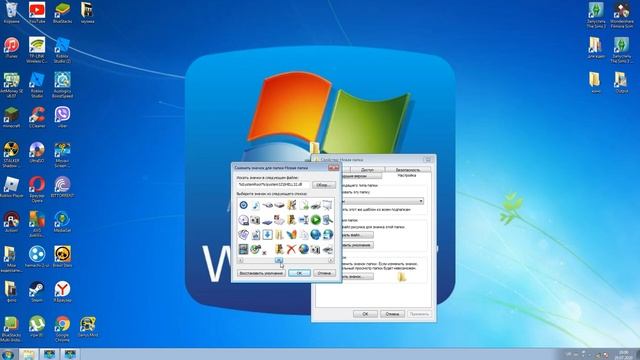Select the iTunes desktop shortcut
Image resolution: width=640 pixels, height=360 pixels.
click(11, 47)
